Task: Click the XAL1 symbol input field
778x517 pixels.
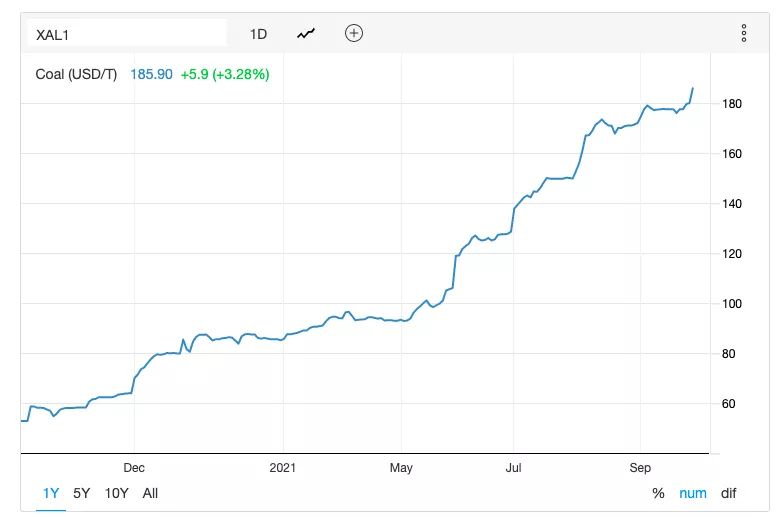Action: [x=126, y=34]
